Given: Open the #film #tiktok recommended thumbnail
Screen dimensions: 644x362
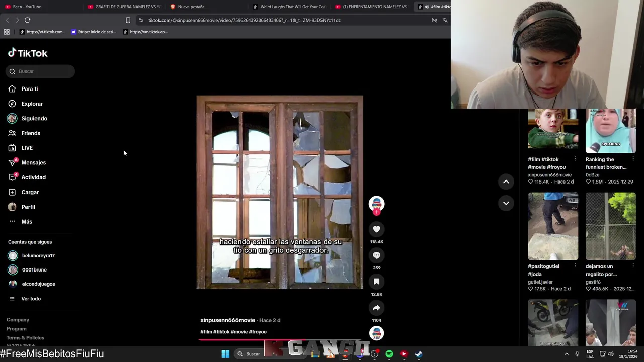Looking at the screenshot, I should click(x=553, y=129).
